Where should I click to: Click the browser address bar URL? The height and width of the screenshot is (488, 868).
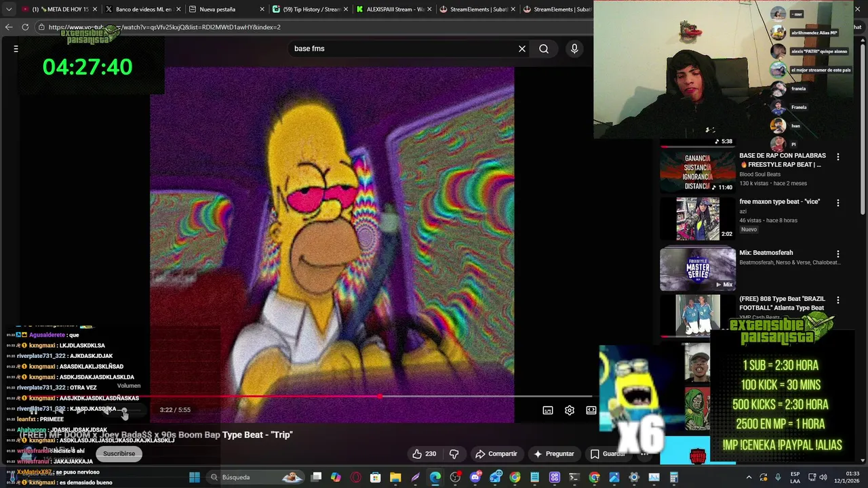(165, 27)
